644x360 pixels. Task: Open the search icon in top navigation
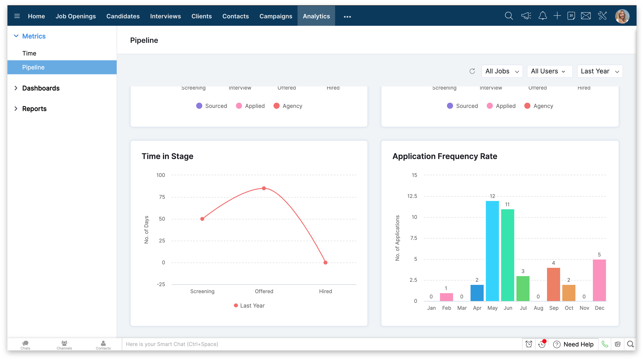[x=509, y=16]
